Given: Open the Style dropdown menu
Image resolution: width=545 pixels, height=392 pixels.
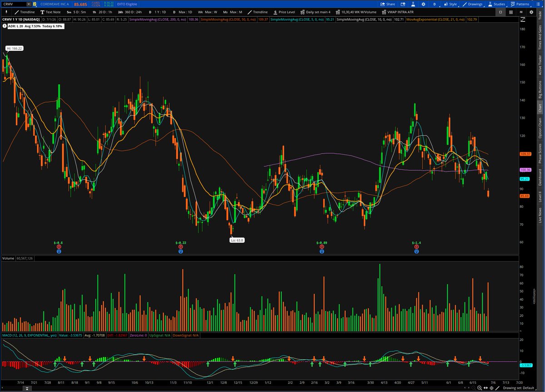Looking at the screenshot, I should click(x=451, y=4).
